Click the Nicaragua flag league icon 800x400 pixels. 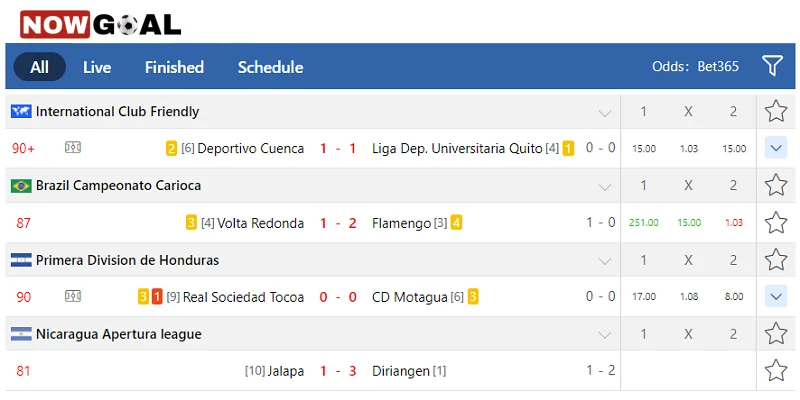point(21,334)
